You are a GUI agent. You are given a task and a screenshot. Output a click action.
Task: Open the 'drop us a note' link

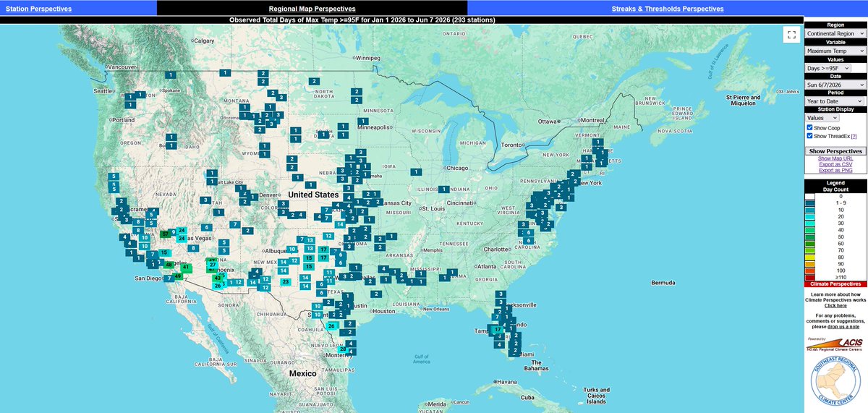(x=843, y=327)
